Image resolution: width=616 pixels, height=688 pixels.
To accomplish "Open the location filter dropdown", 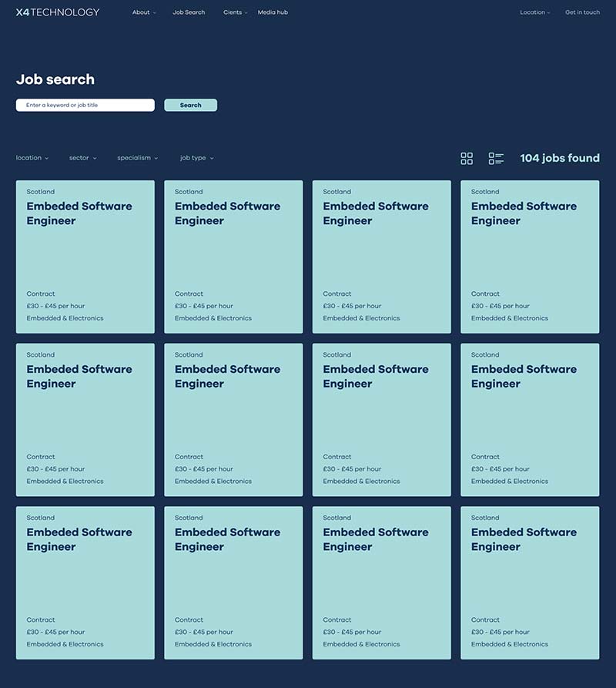I will tap(32, 158).
